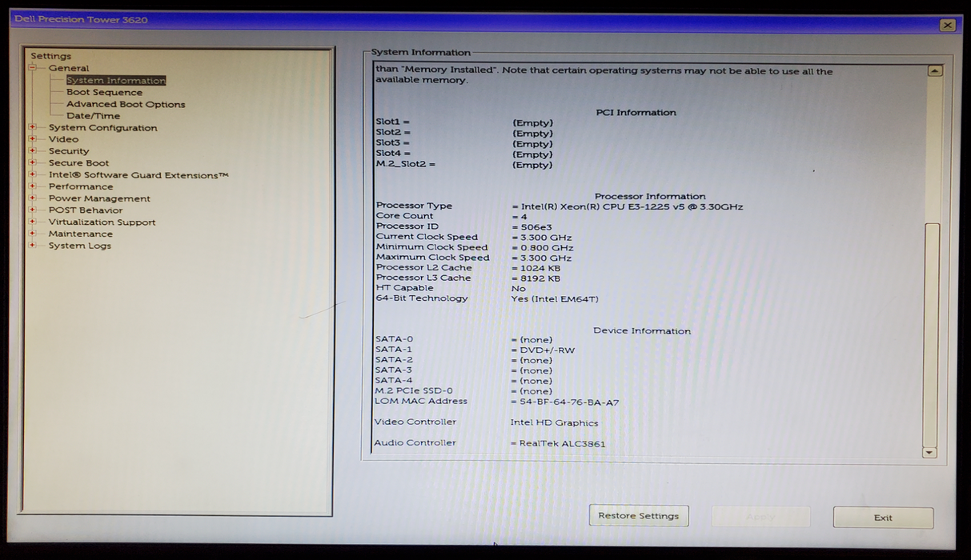The image size is (971, 560).
Task: Select the System Logs label
Action: click(79, 246)
